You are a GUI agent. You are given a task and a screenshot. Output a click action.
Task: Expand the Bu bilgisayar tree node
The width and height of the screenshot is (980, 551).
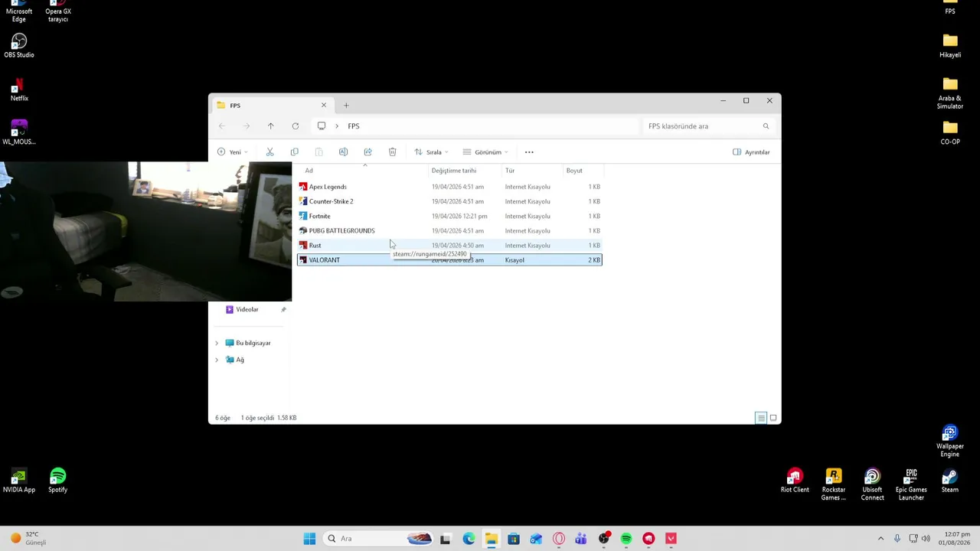coord(217,343)
